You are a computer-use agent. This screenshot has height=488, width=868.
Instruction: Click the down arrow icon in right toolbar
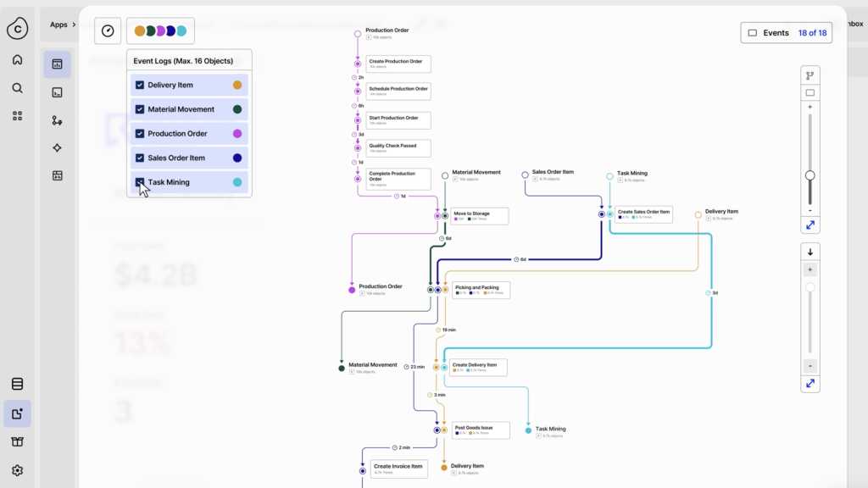tap(810, 252)
